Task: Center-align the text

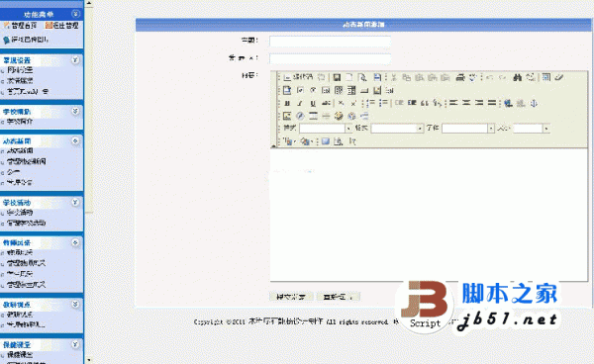Action: coord(466,103)
